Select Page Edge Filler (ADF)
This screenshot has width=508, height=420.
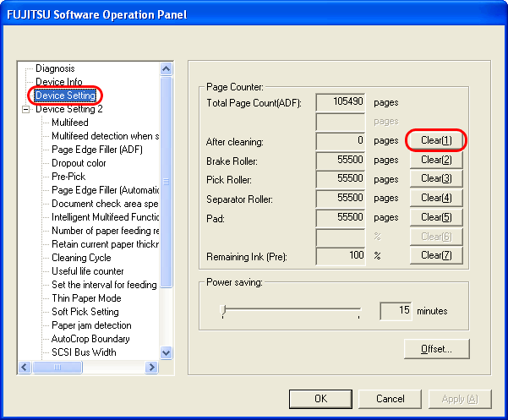click(97, 150)
